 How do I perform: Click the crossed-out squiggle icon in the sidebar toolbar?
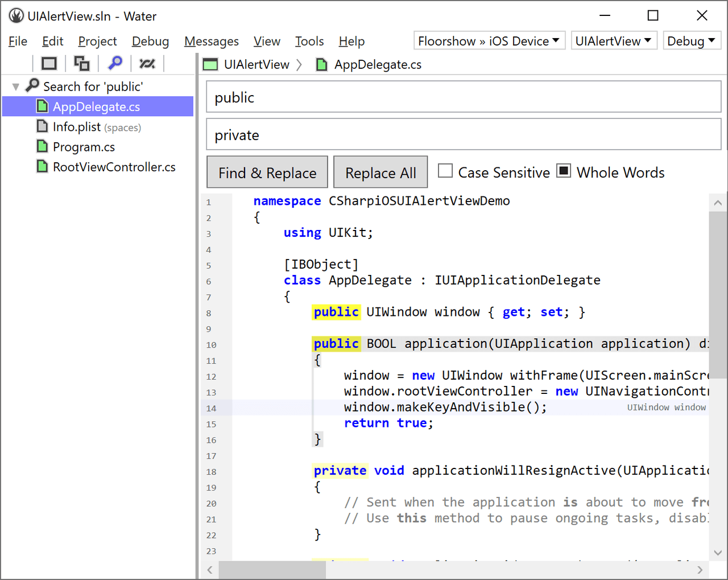[147, 63]
